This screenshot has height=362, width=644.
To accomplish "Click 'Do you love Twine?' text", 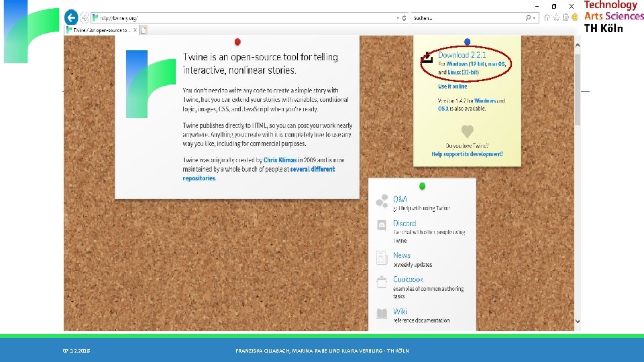I will click(x=467, y=146).
